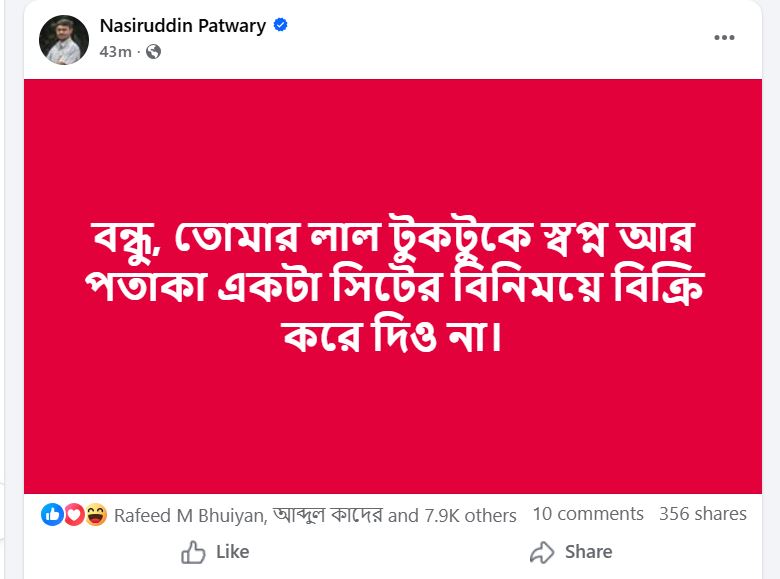
Task: View the 356 shares list
Action: 702,514
